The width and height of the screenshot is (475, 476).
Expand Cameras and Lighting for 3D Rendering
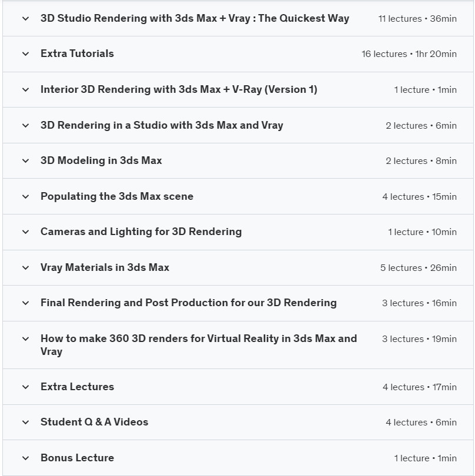coord(238,232)
